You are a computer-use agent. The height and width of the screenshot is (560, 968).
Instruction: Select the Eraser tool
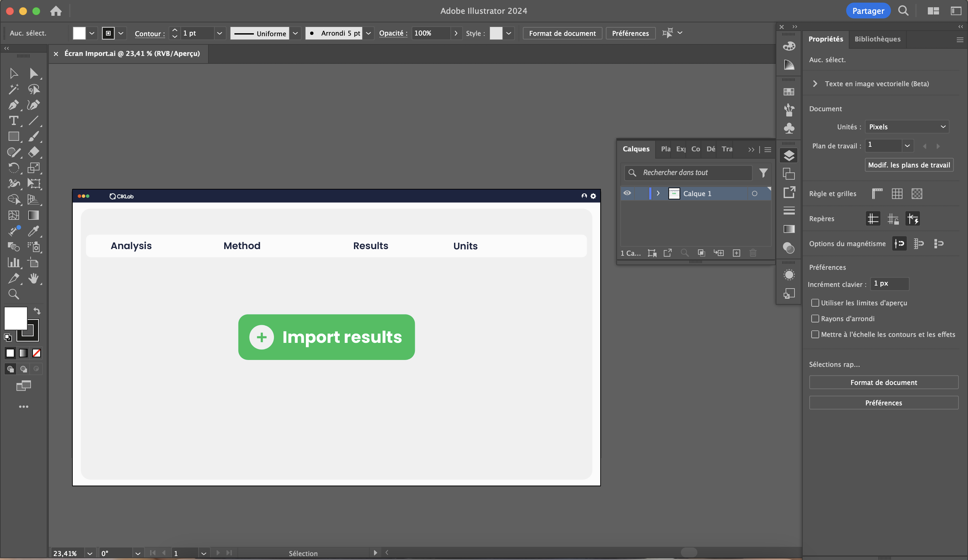tap(34, 152)
